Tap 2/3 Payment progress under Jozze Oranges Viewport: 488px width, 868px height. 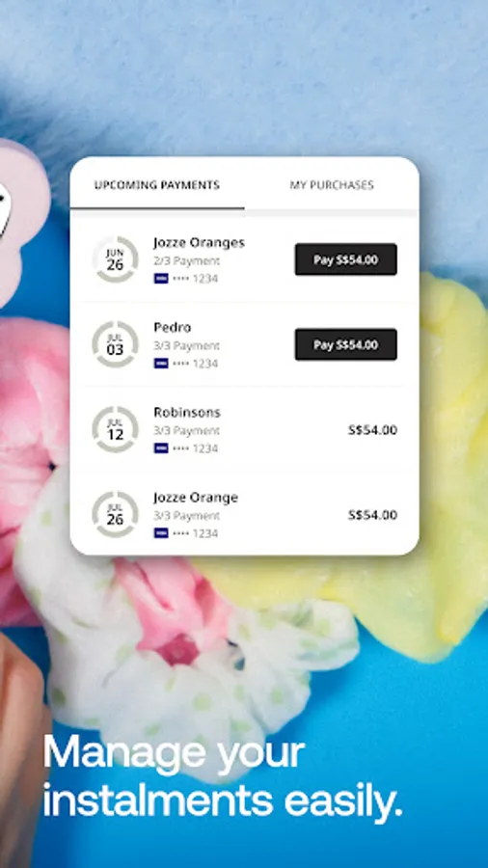point(186,260)
